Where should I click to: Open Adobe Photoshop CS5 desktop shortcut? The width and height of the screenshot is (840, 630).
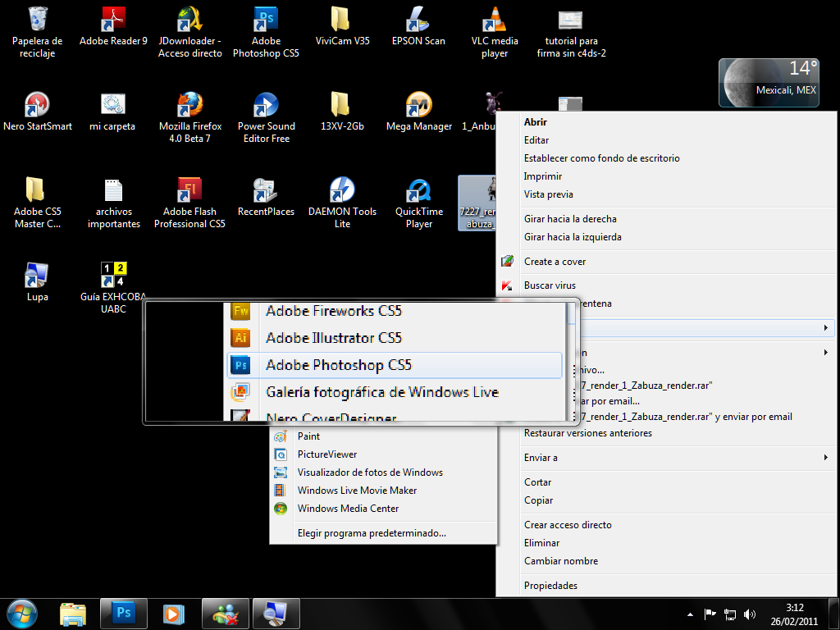(266, 32)
